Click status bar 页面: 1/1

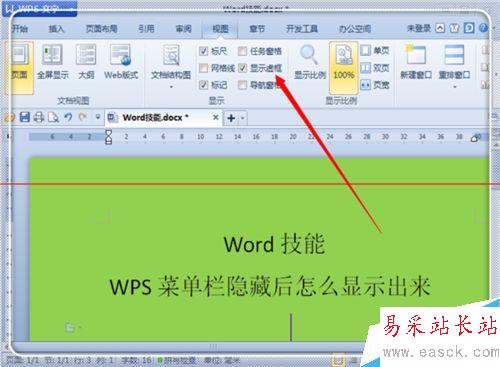pyautogui.click(x=23, y=360)
